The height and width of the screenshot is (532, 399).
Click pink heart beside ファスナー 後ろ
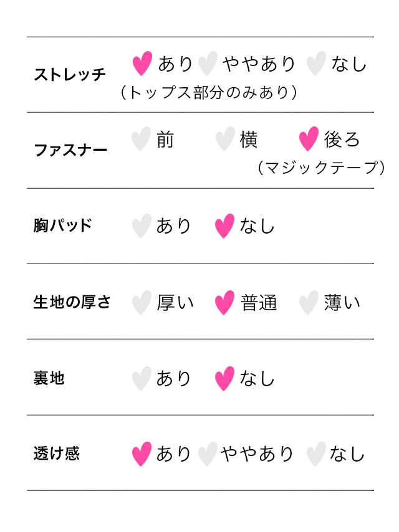pos(309,139)
